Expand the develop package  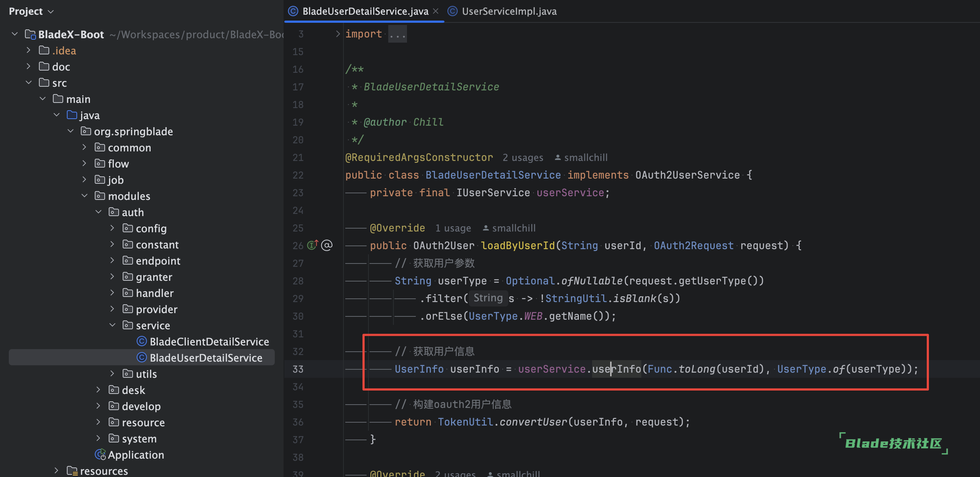click(98, 406)
